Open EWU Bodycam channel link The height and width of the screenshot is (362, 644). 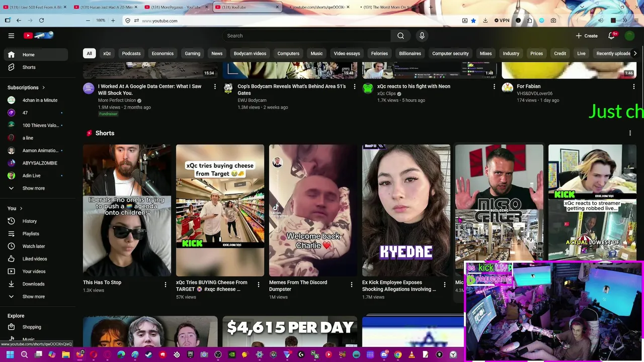pos(252,101)
